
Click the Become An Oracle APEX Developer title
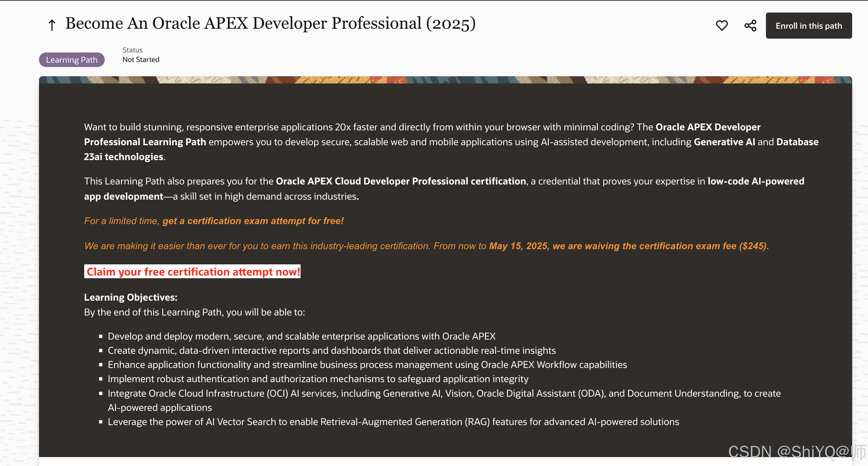[270, 23]
